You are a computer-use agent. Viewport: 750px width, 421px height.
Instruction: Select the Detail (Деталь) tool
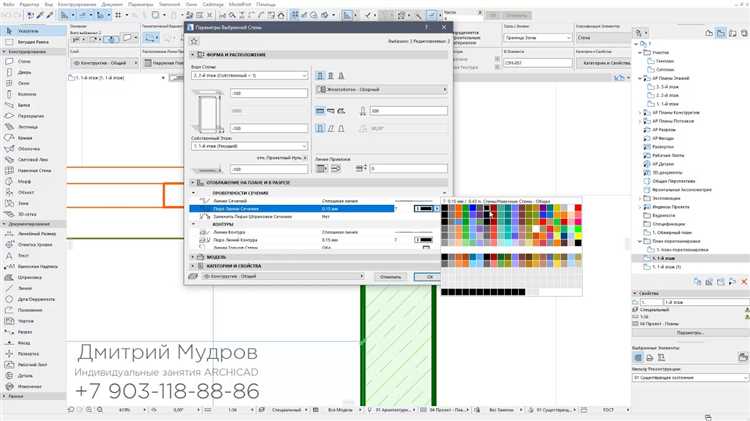coord(33,376)
